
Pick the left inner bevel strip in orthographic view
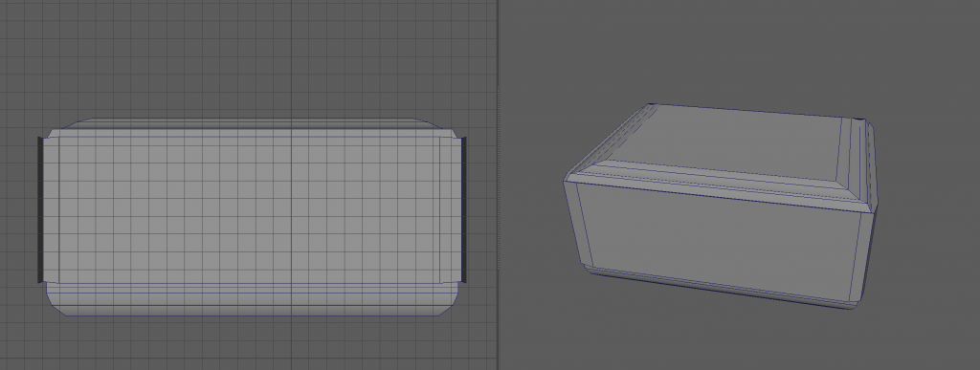click(52, 209)
